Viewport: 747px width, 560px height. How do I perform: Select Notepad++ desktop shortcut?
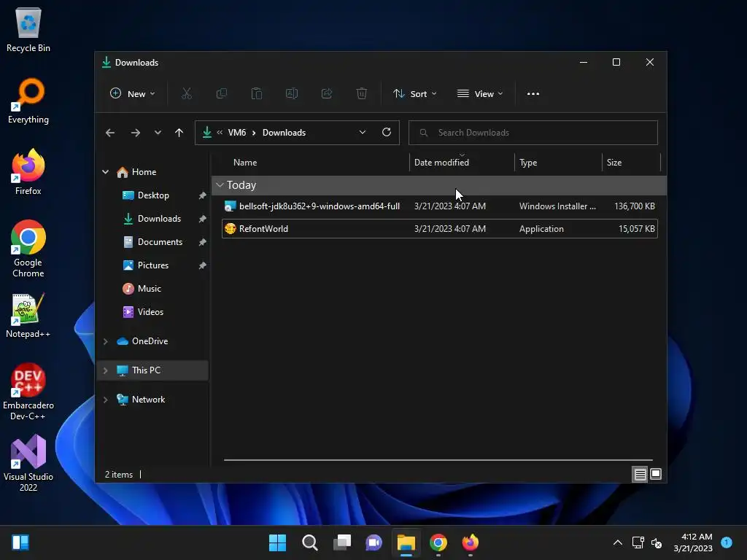coord(28,315)
